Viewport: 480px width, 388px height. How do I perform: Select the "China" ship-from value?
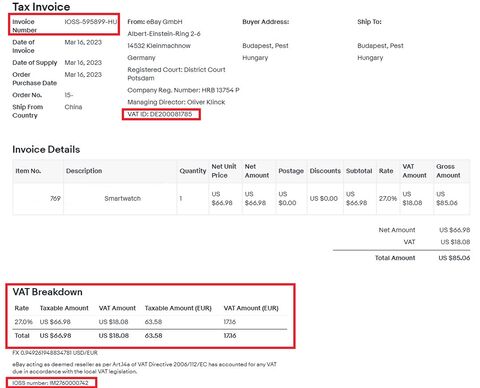pyautogui.click(x=73, y=107)
